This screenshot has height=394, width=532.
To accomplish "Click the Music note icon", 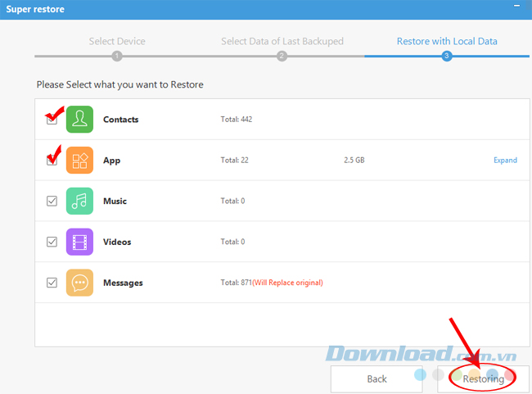I will click(x=80, y=202).
